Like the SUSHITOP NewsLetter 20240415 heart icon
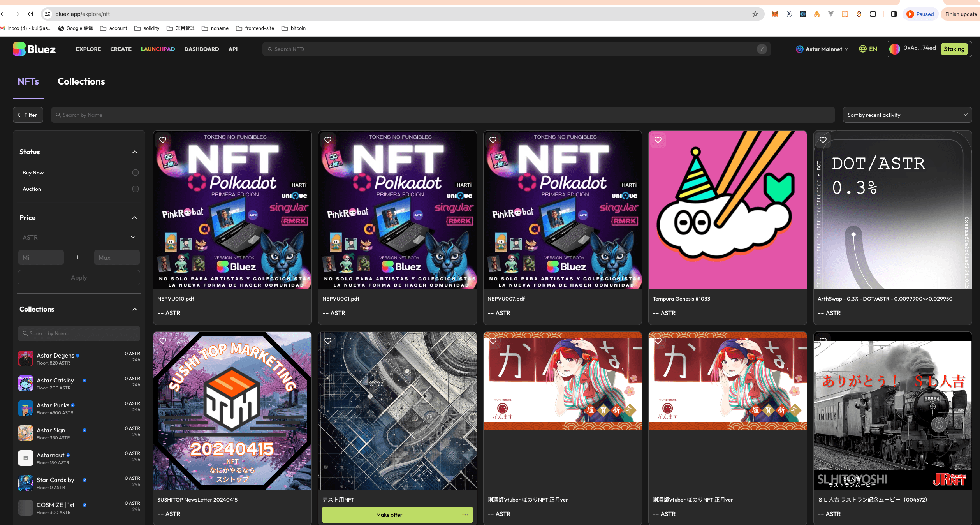Image resolution: width=980 pixels, height=525 pixels. (163, 341)
